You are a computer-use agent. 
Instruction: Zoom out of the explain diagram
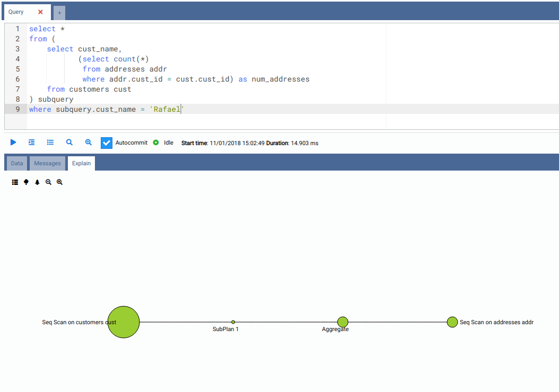pyautogui.click(x=48, y=182)
